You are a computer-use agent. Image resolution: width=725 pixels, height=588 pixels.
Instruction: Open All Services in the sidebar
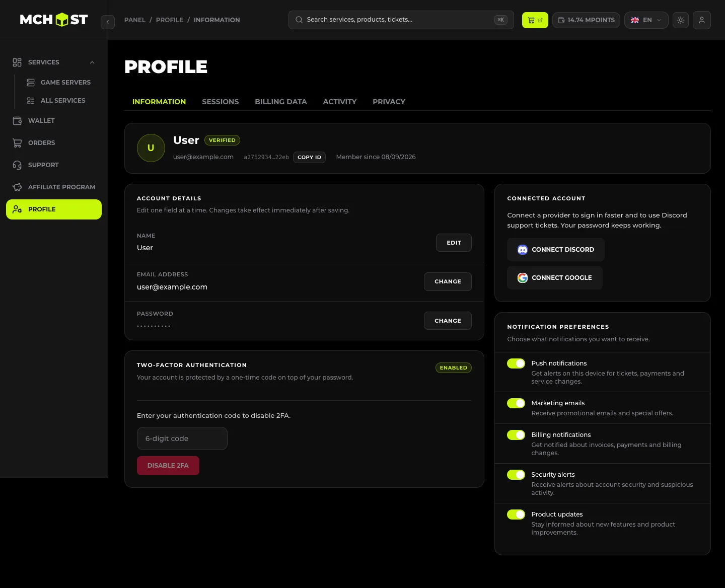pos(56,101)
